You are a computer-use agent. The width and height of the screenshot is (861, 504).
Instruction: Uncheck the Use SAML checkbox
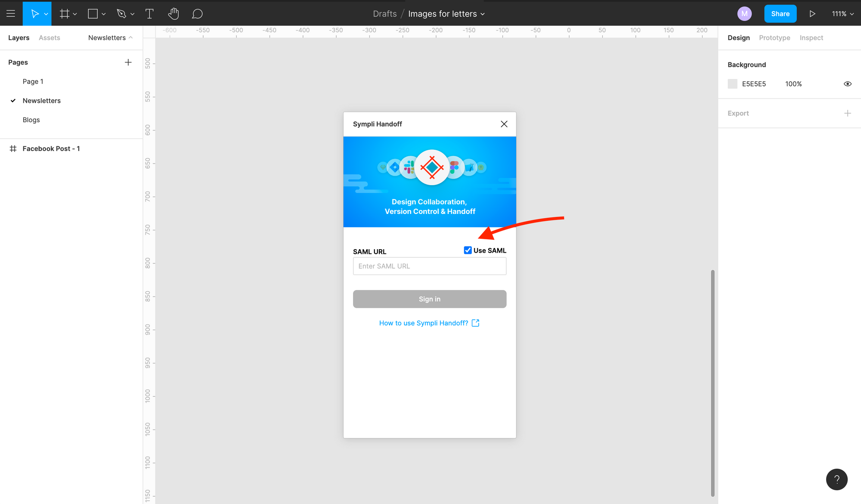coord(468,250)
